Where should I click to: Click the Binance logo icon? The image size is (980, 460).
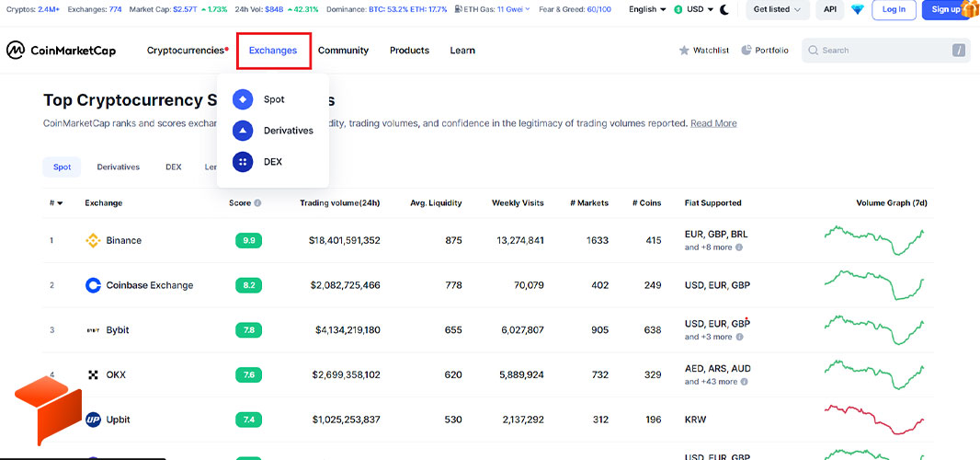[93, 240]
